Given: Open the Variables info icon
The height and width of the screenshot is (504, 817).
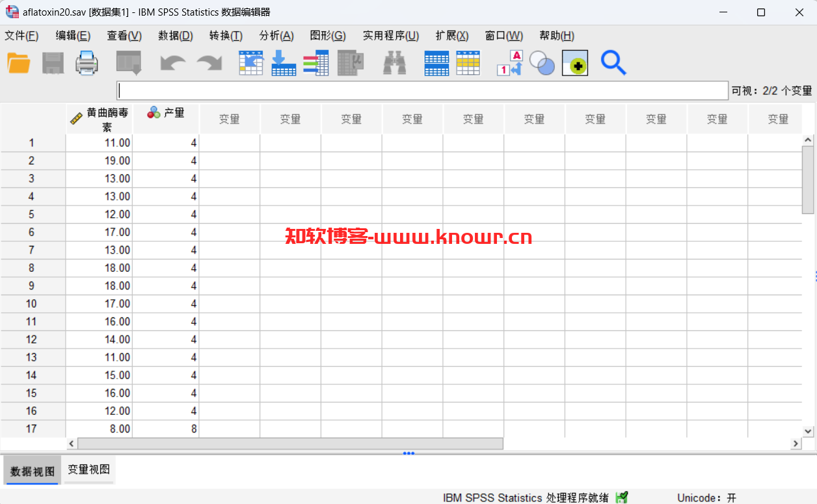Looking at the screenshot, I should [x=316, y=63].
